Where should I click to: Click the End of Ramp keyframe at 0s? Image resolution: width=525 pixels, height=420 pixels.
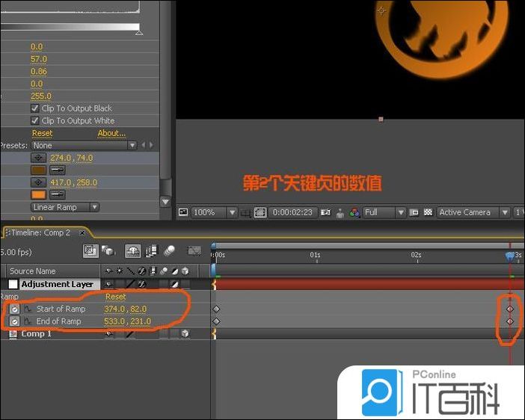point(216,321)
